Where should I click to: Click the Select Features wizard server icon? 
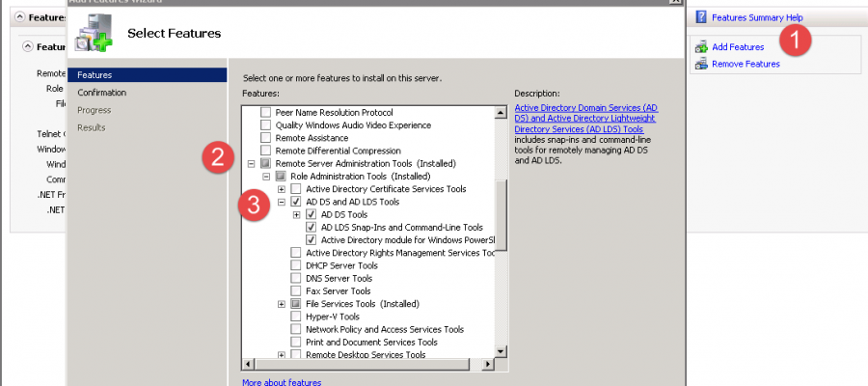click(x=95, y=32)
